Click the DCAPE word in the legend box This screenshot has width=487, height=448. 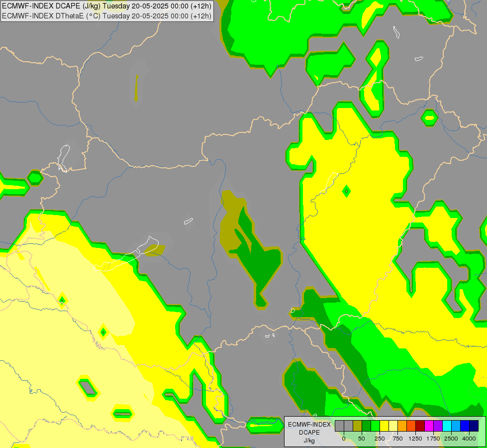coord(309,433)
